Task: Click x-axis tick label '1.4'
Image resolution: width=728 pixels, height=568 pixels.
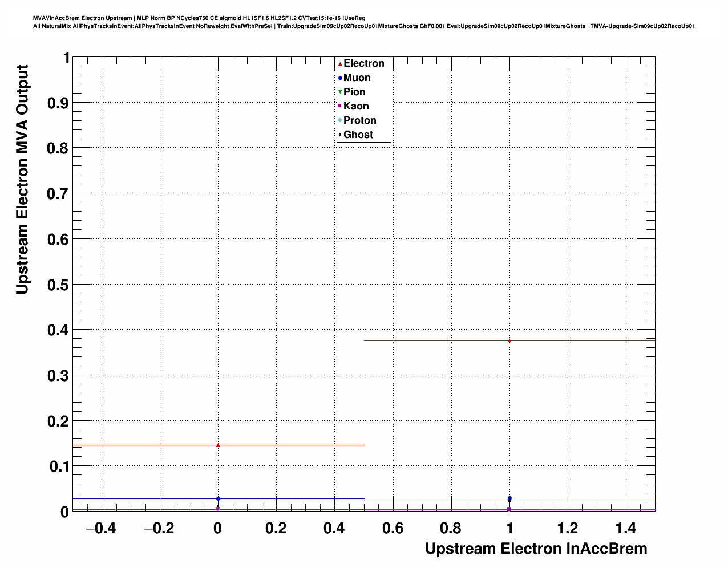Action: (x=626, y=529)
